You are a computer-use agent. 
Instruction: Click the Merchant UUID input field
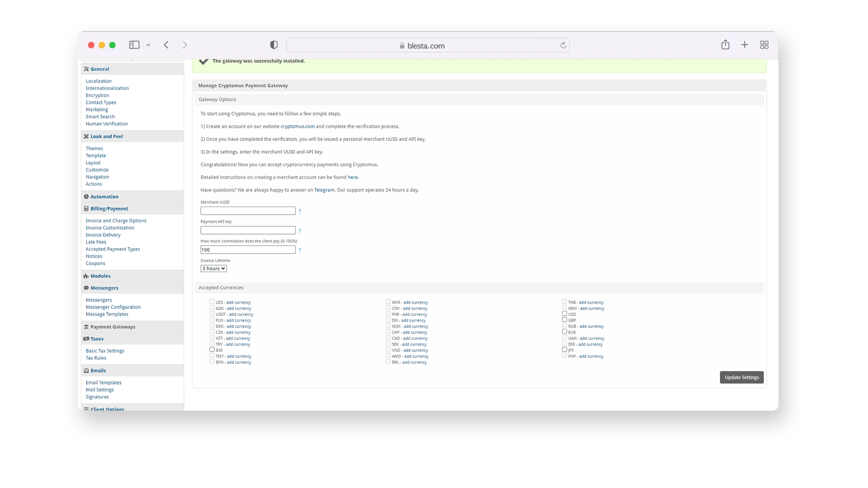[x=248, y=211]
